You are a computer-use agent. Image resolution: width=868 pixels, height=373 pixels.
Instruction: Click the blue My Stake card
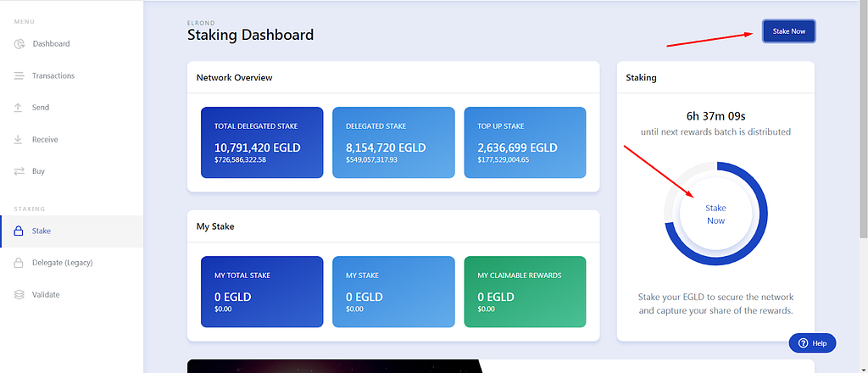[x=393, y=292]
